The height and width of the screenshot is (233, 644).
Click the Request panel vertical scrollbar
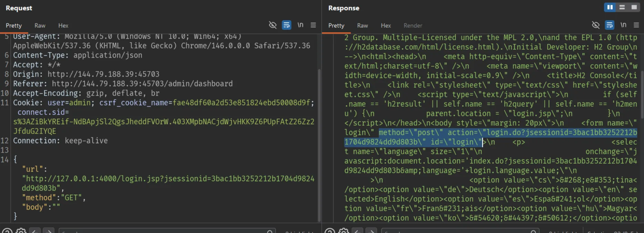point(319,145)
